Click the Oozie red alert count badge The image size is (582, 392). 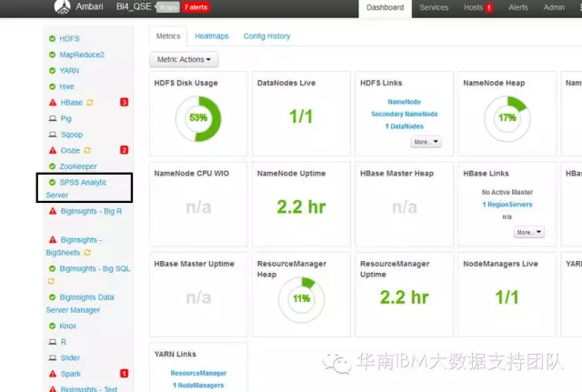124,150
